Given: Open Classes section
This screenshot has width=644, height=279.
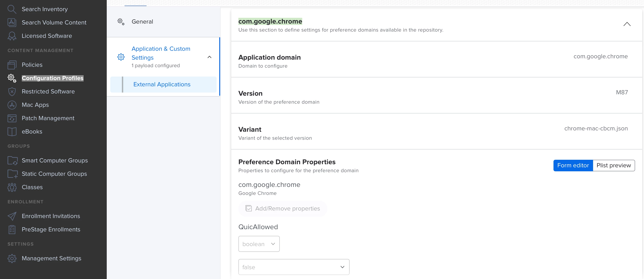Looking at the screenshot, I should (x=32, y=187).
